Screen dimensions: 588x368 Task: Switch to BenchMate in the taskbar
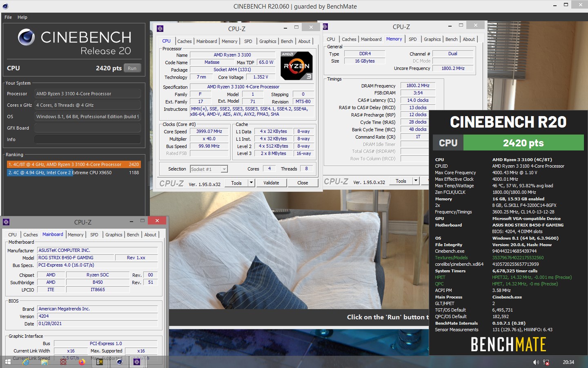click(x=100, y=362)
